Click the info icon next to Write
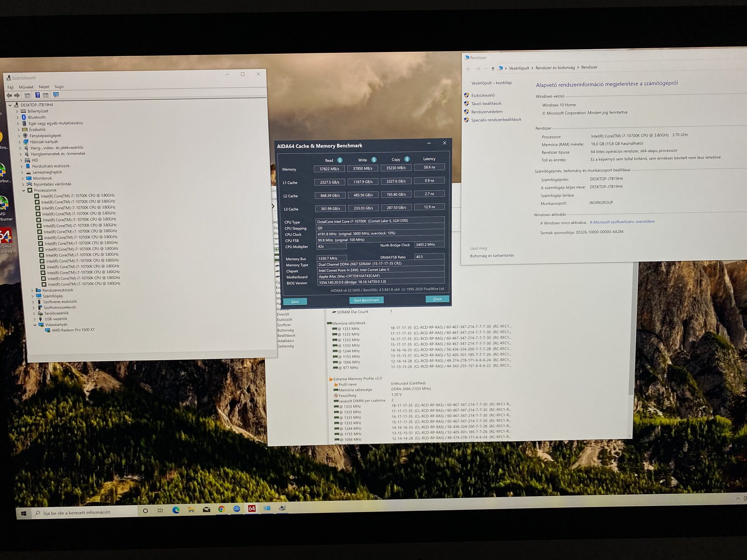 [374, 160]
